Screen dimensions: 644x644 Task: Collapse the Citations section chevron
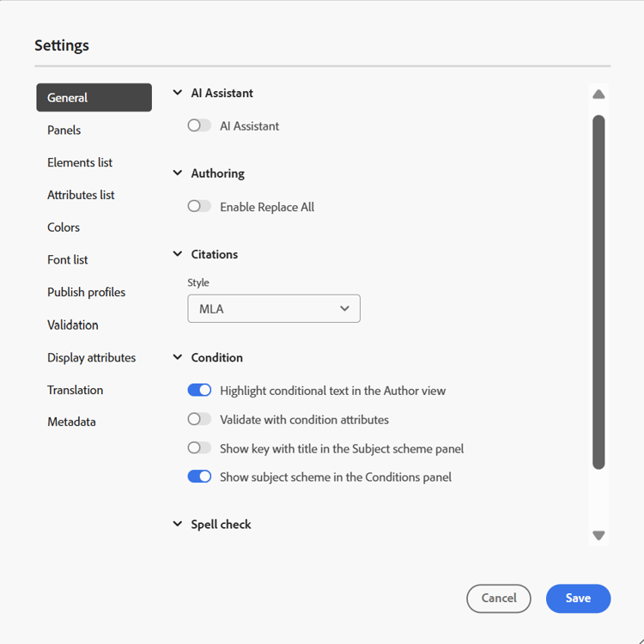pyautogui.click(x=178, y=254)
